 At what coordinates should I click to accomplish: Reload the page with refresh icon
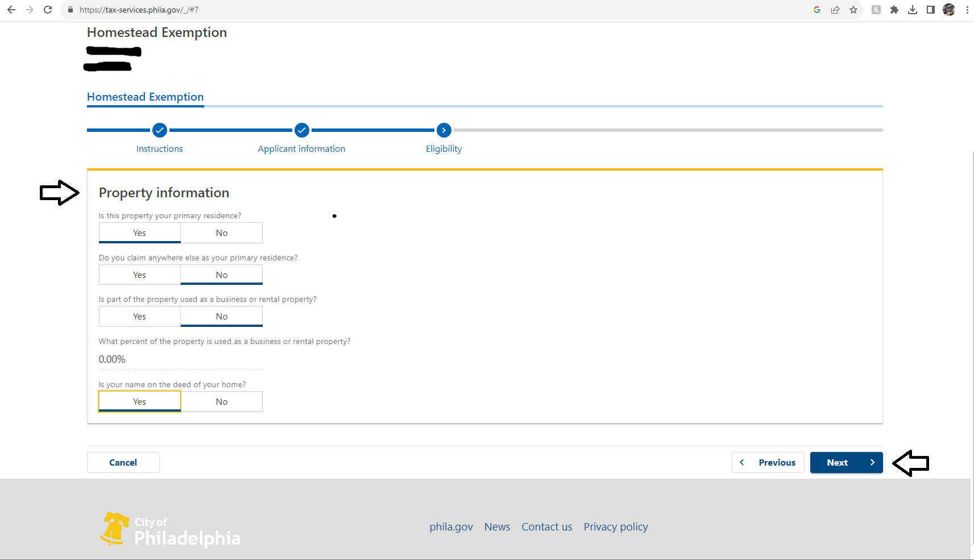click(48, 10)
